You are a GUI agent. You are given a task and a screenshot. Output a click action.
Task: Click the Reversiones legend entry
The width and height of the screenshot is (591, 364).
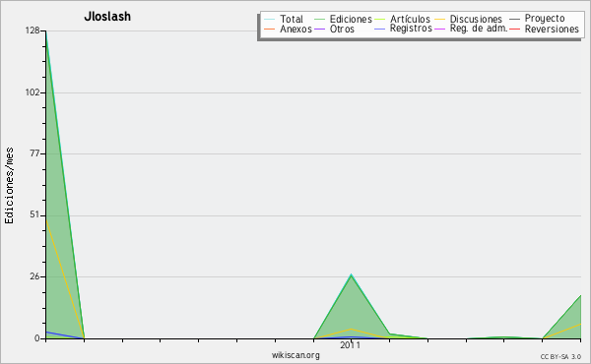point(552,29)
